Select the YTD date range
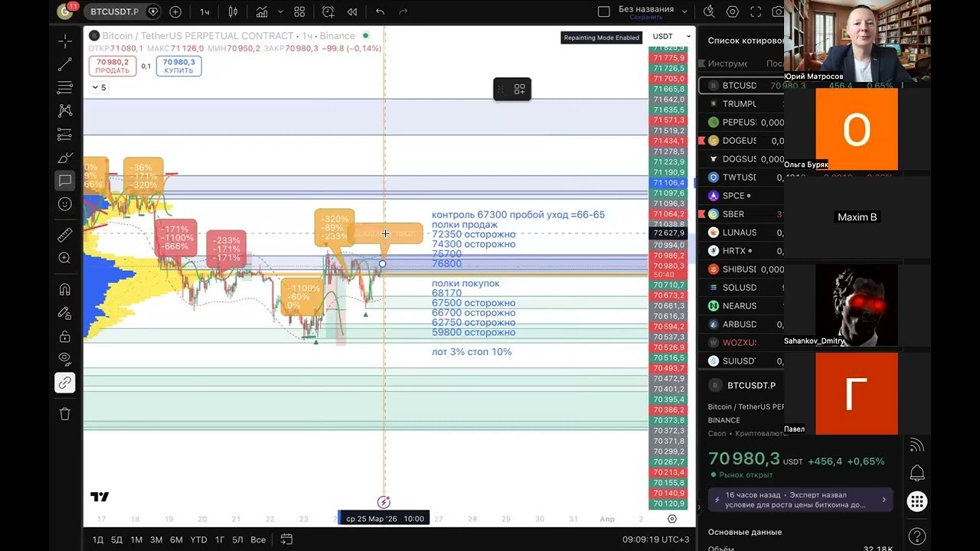The width and height of the screenshot is (980, 551). 198,540
